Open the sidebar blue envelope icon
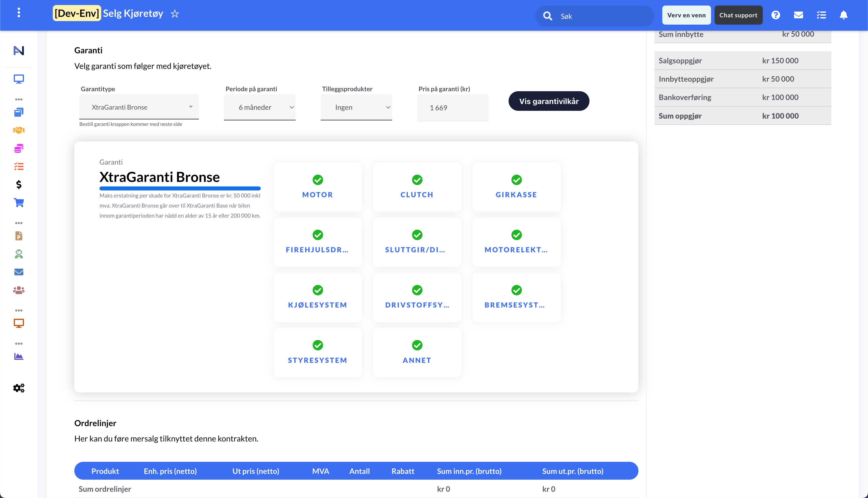Viewport: 868px width, 498px height. coord(19,272)
